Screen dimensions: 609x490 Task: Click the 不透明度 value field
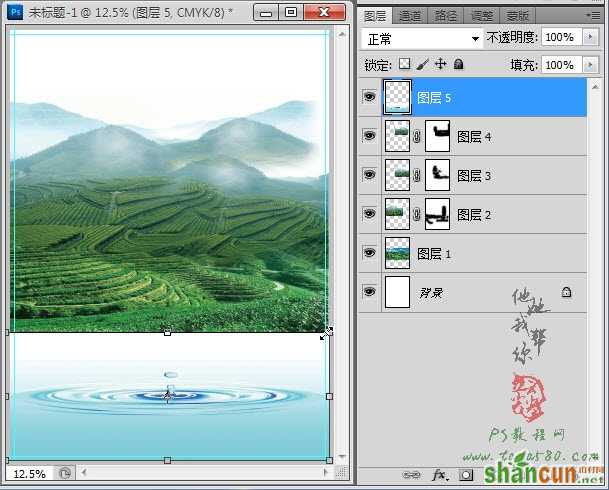(562, 37)
